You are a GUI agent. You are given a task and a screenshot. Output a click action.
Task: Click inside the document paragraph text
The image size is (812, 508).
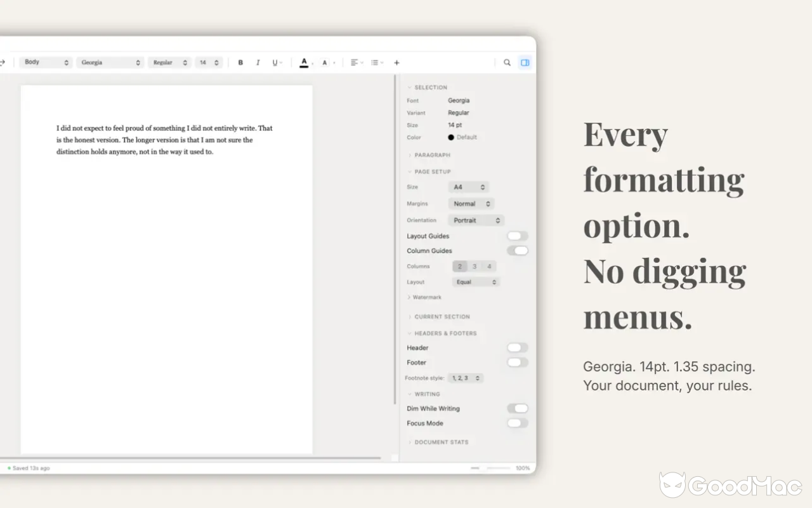click(x=164, y=140)
